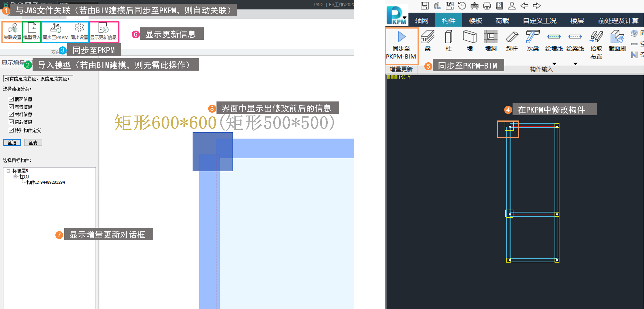
Task: Open 同步设置 gear settings
Action: (x=79, y=32)
